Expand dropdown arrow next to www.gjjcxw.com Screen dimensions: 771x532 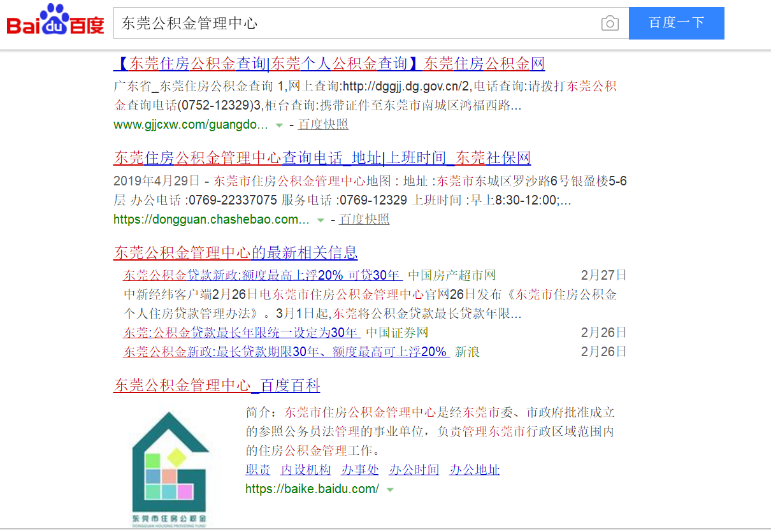coord(278,126)
